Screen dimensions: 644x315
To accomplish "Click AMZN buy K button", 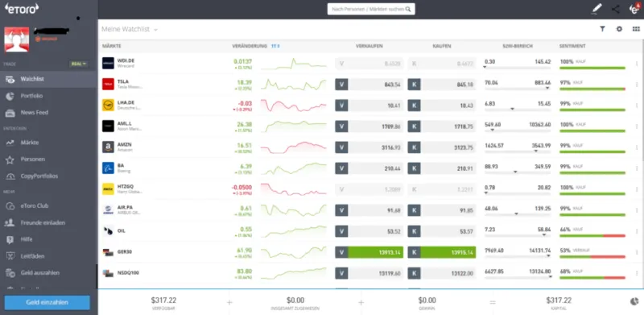I will coord(414,147).
